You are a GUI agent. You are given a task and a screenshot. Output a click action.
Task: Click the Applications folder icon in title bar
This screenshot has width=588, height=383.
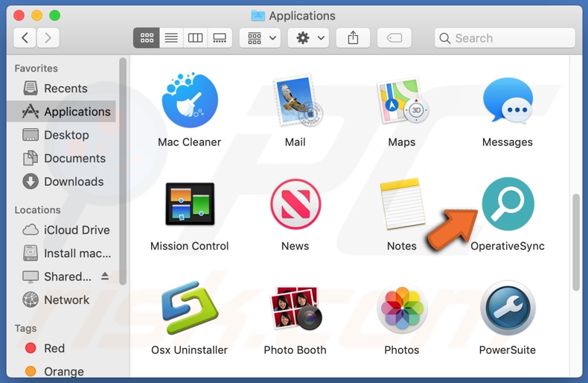(x=258, y=16)
